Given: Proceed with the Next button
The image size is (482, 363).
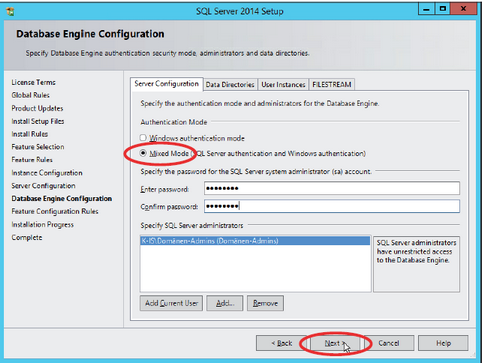Looking at the screenshot, I should coord(335,343).
